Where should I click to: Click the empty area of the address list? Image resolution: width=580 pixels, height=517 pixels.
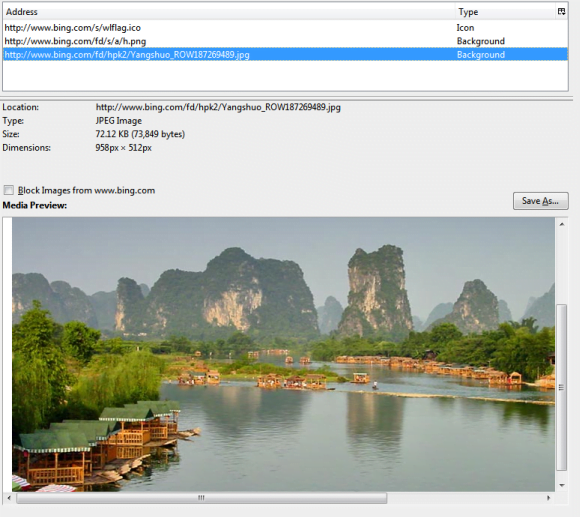click(285, 76)
